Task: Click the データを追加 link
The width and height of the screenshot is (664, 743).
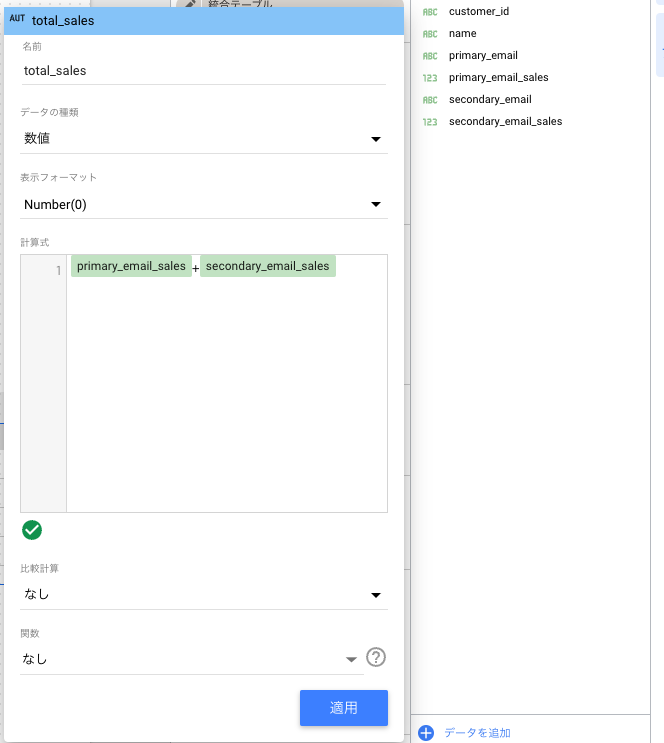Action: coord(477,733)
